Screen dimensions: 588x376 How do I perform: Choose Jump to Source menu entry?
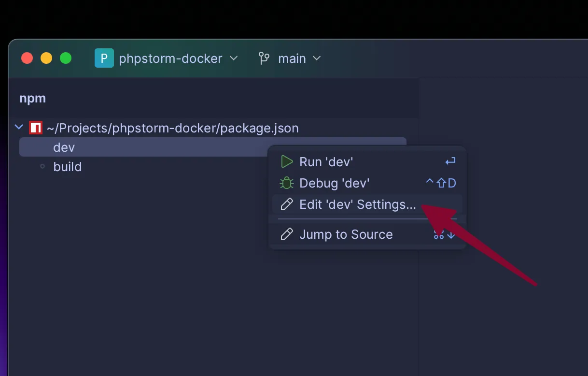[367, 234]
